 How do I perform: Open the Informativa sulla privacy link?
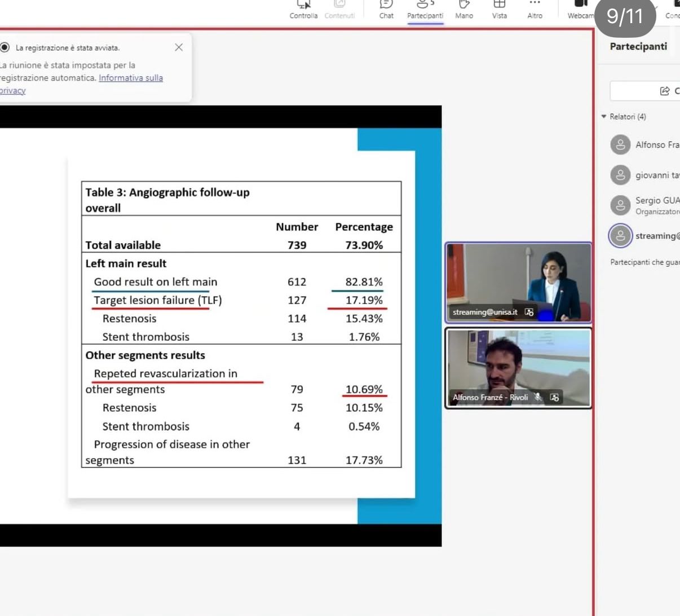(130, 78)
